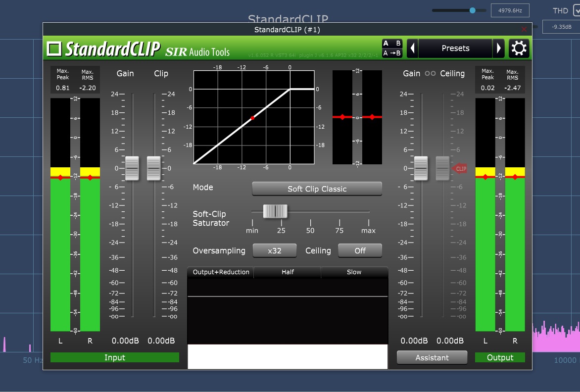Click the output Max. Peak value 0.02
The image size is (580, 392).
[x=487, y=88]
